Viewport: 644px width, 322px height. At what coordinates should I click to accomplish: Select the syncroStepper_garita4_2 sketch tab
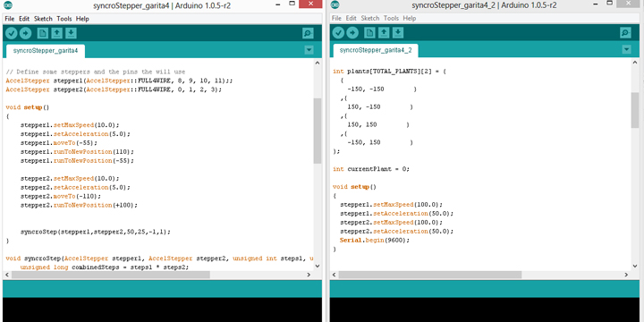click(x=376, y=50)
